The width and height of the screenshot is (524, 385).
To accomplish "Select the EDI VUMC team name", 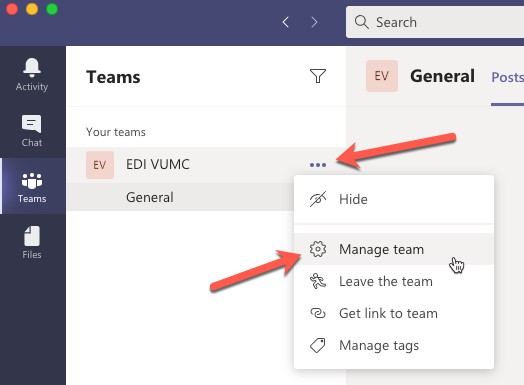I will click(158, 164).
